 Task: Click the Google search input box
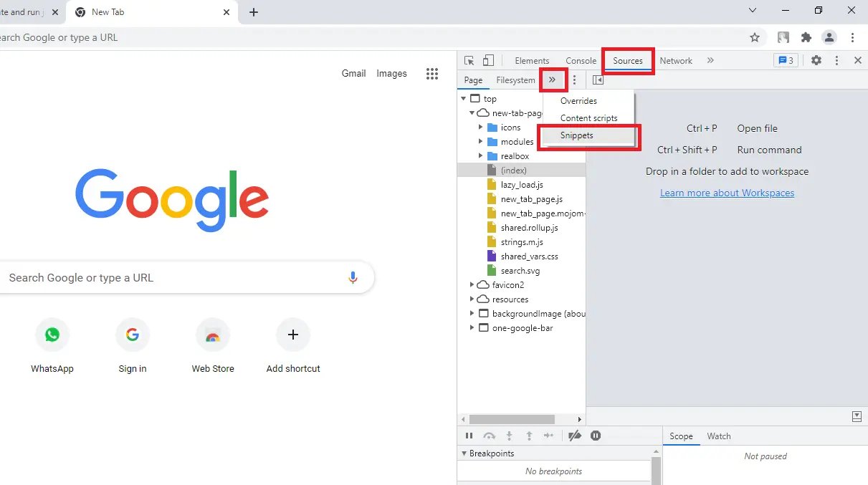172,278
